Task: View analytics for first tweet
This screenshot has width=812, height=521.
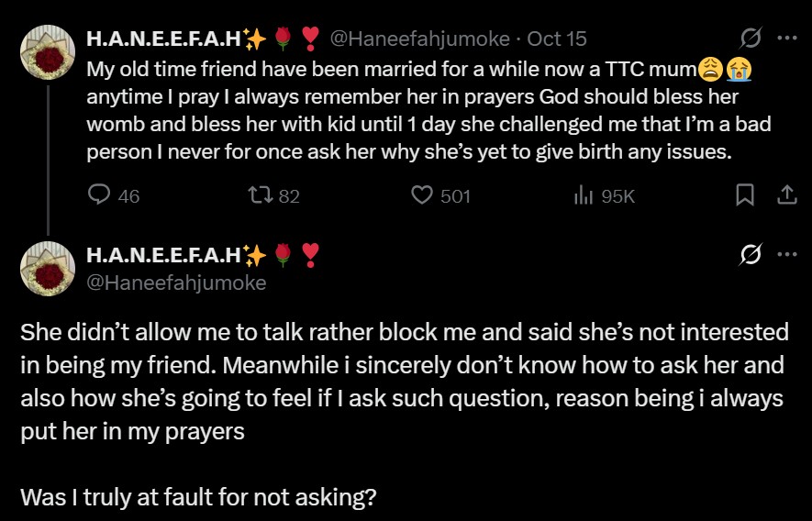Action: coord(583,194)
